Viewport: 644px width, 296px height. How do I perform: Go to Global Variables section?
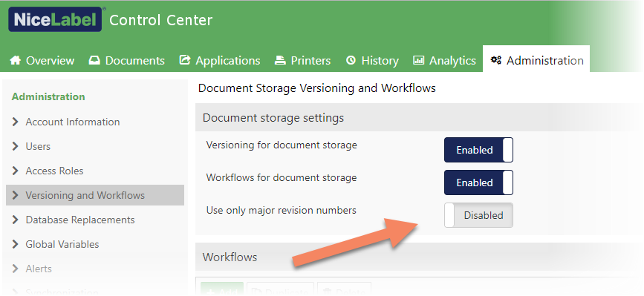click(62, 244)
